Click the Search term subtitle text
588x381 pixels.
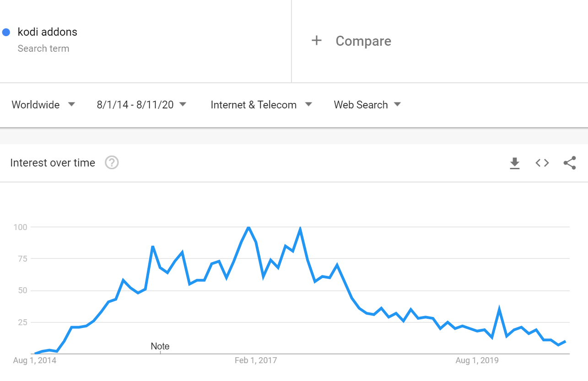click(x=43, y=48)
